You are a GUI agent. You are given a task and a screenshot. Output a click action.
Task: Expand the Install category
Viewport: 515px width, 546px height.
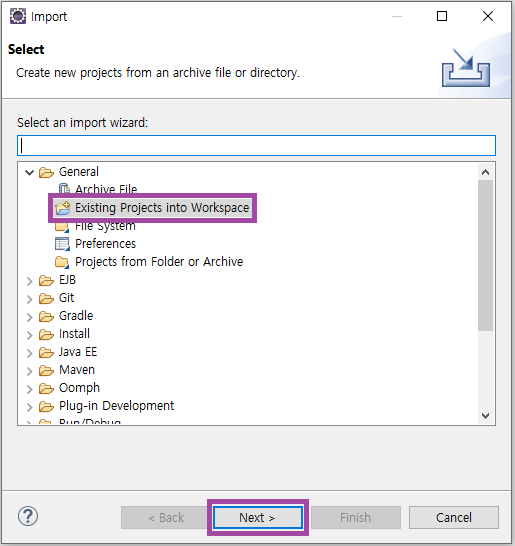tap(30, 335)
